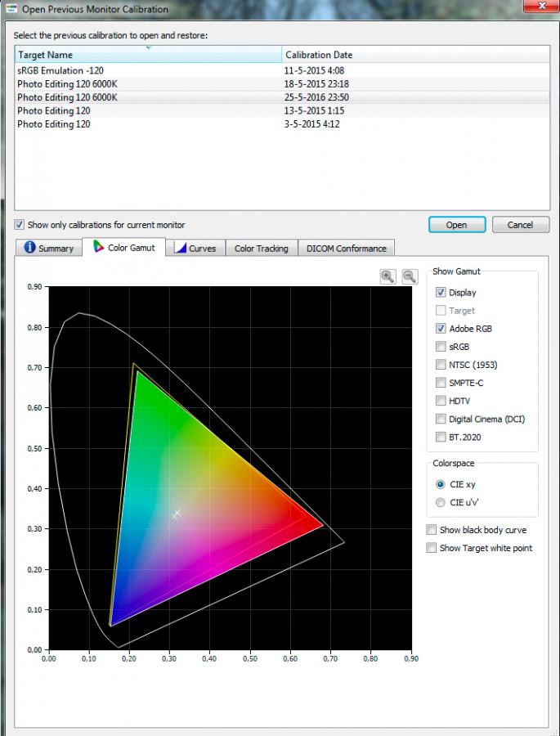Image resolution: width=560 pixels, height=736 pixels.
Task: Click the Color Gamut triangle icon
Action: tap(99, 247)
